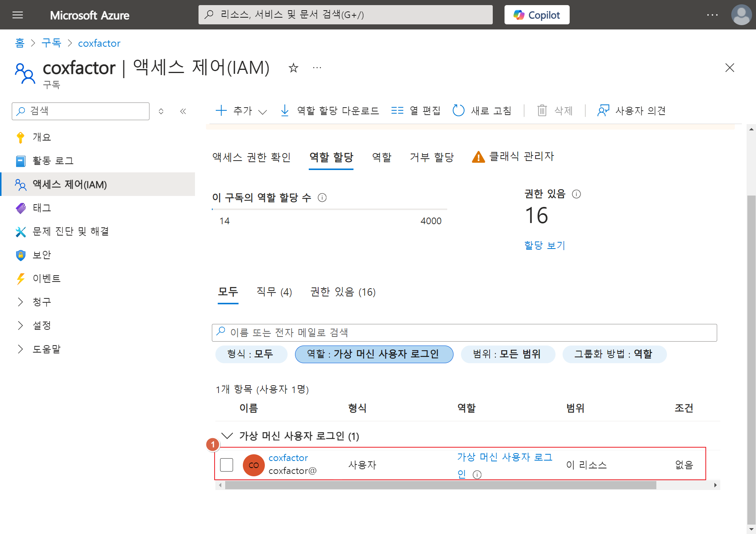The image size is (756, 534).
Task: Open the hamburger portal menu
Action: (18, 15)
